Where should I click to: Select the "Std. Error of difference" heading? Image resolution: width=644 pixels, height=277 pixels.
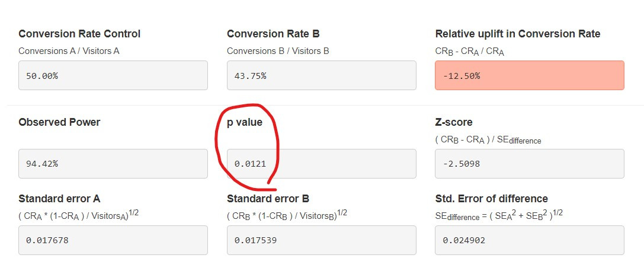[491, 199]
